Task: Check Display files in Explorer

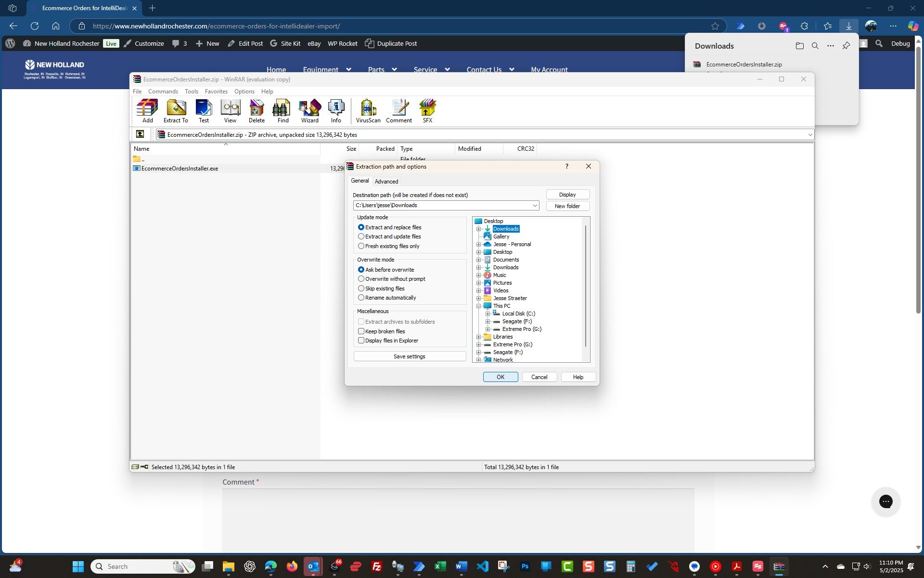Action: (x=361, y=341)
